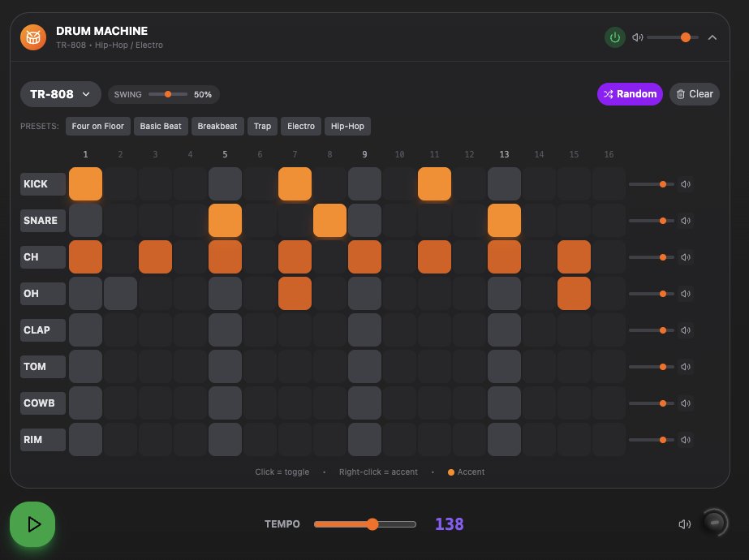The width and height of the screenshot is (749, 560).
Task: Select the KICK instrument label
Action: 43,184
